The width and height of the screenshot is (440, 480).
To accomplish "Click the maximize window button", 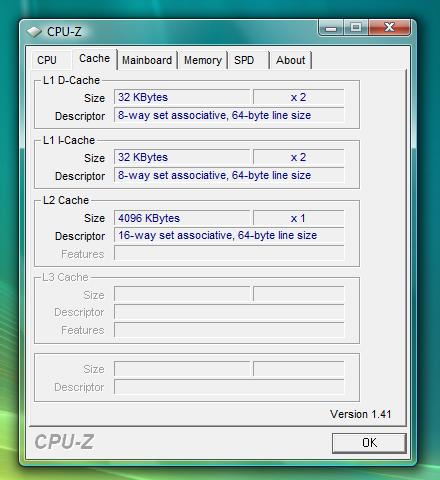I will pos(356,27).
